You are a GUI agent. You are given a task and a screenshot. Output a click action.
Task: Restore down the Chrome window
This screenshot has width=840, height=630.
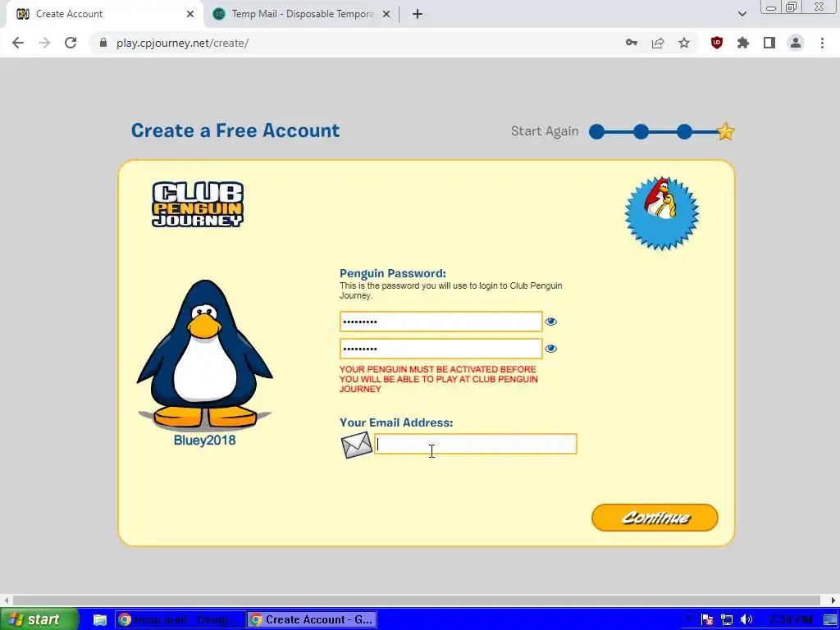tap(792, 7)
